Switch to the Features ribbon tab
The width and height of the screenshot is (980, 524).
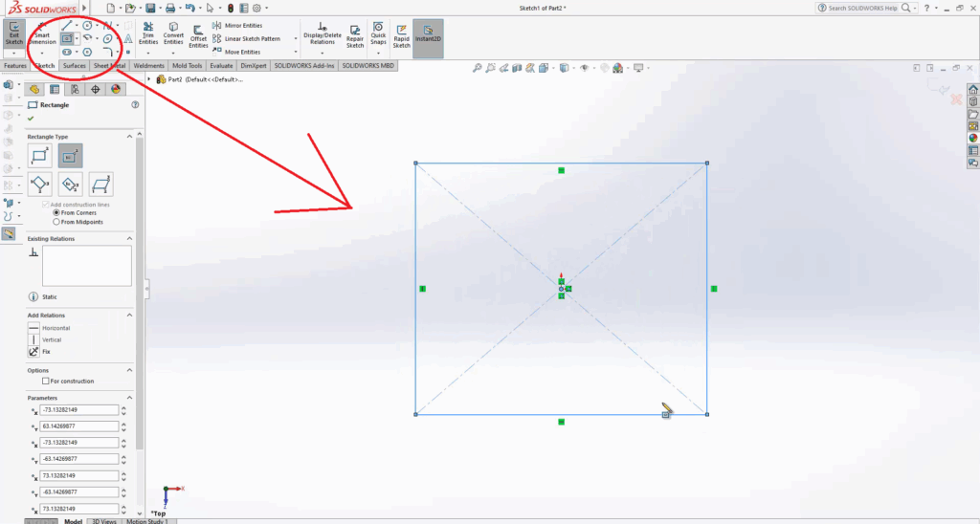pos(15,66)
